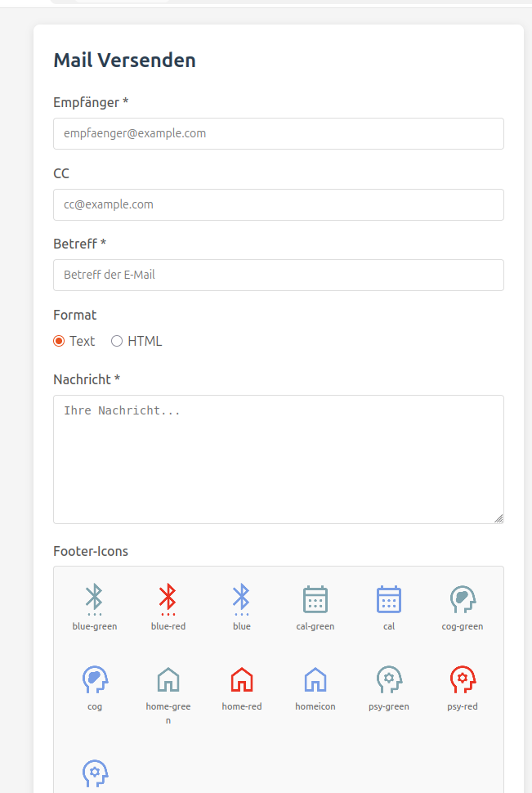Pick the cal-green calendar icon
Screen dimensions: 532x793
(315, 599)
